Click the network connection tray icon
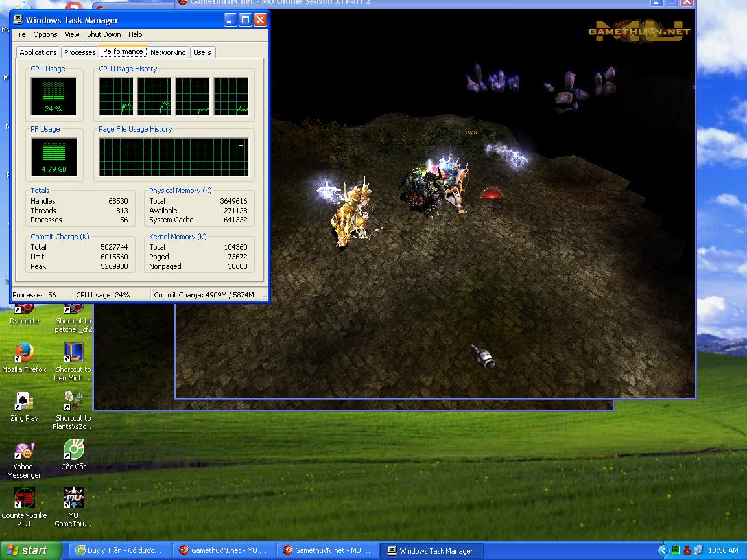The image size is (747, 560). (x=698, y=550)
